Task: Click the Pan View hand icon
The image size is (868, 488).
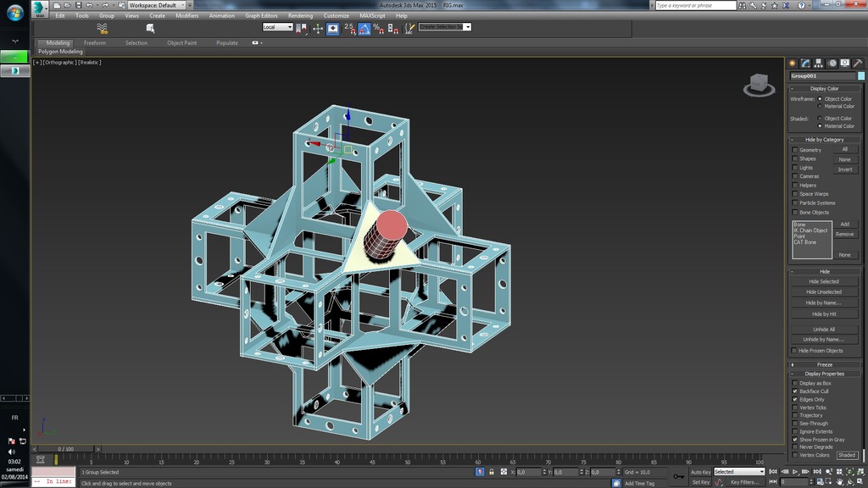Action: [x=840, y=482]
